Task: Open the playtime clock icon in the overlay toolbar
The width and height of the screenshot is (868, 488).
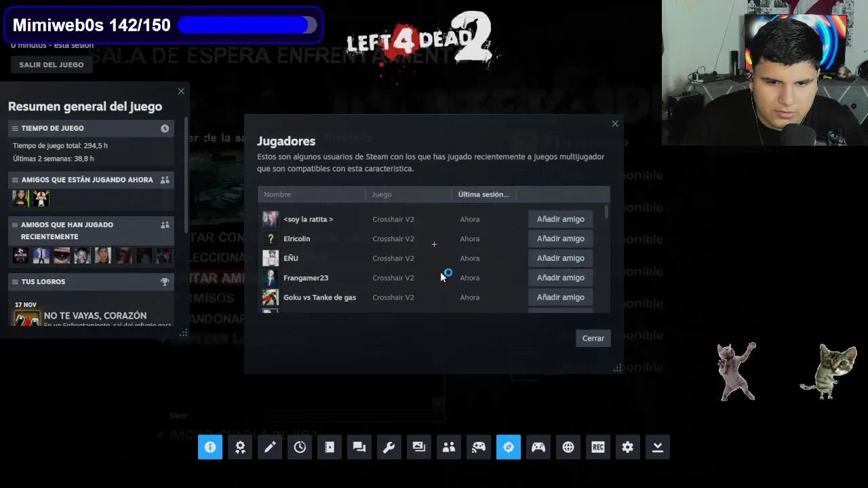Action: point(300,447)
